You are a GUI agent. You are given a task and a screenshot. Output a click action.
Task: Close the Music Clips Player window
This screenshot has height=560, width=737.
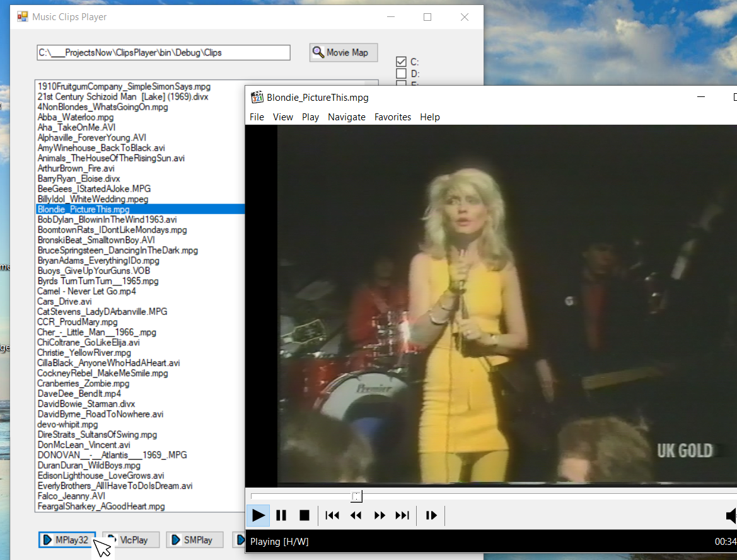click(x=465, y=17)
